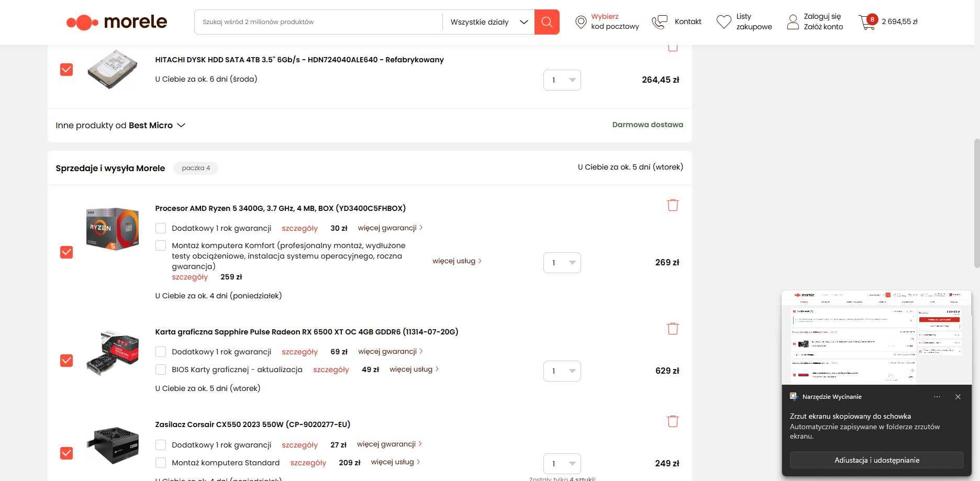Click the Kontakt header link
The height and width of the screenshot is (481, 980).
pyautogui.click(x=688, y=21)
